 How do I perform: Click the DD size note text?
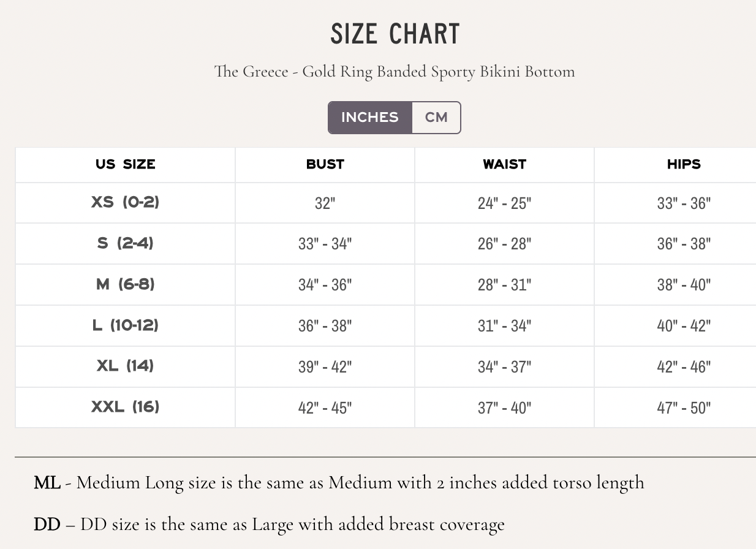coord(269,524)
